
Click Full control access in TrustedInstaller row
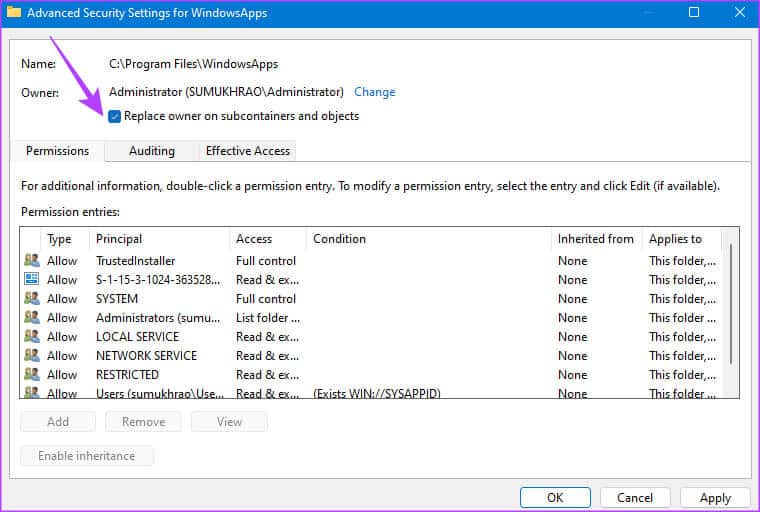click(266, 260)
